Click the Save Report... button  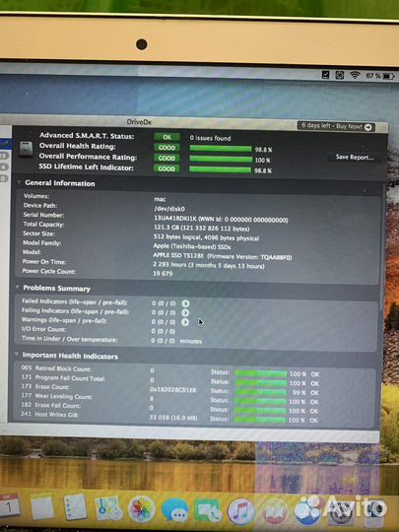click(x=355, y=157)
